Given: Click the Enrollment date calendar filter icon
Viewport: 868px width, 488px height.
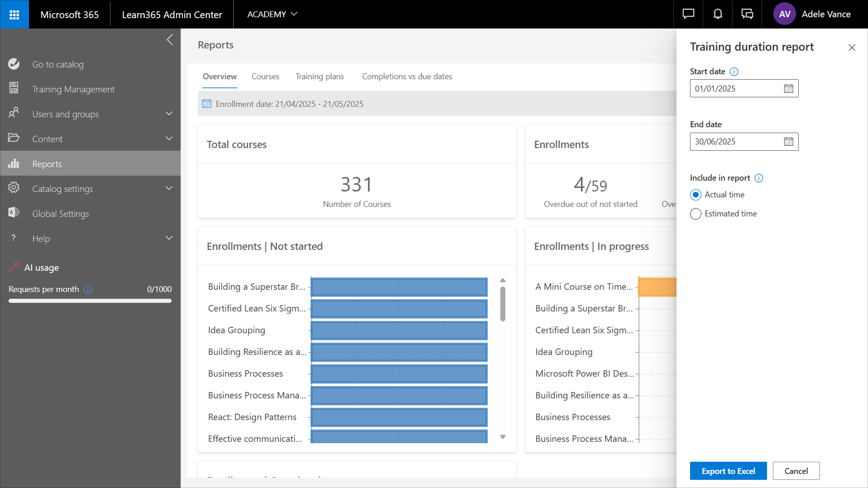Looking at the screenshot, I should [x=206, y=104].
